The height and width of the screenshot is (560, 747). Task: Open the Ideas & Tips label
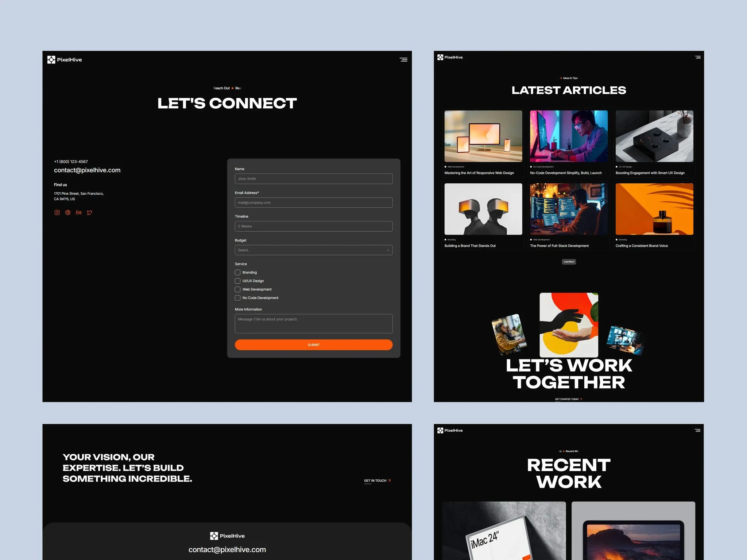(569, 78)
